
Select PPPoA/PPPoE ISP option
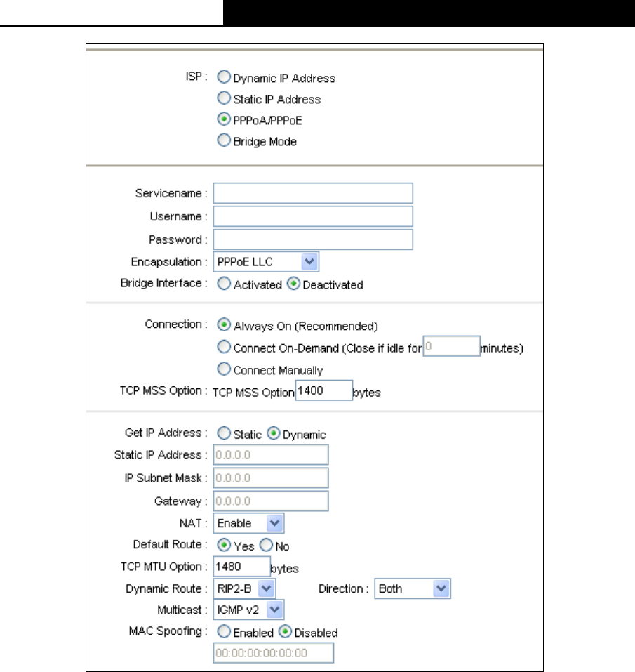point(224,119)
